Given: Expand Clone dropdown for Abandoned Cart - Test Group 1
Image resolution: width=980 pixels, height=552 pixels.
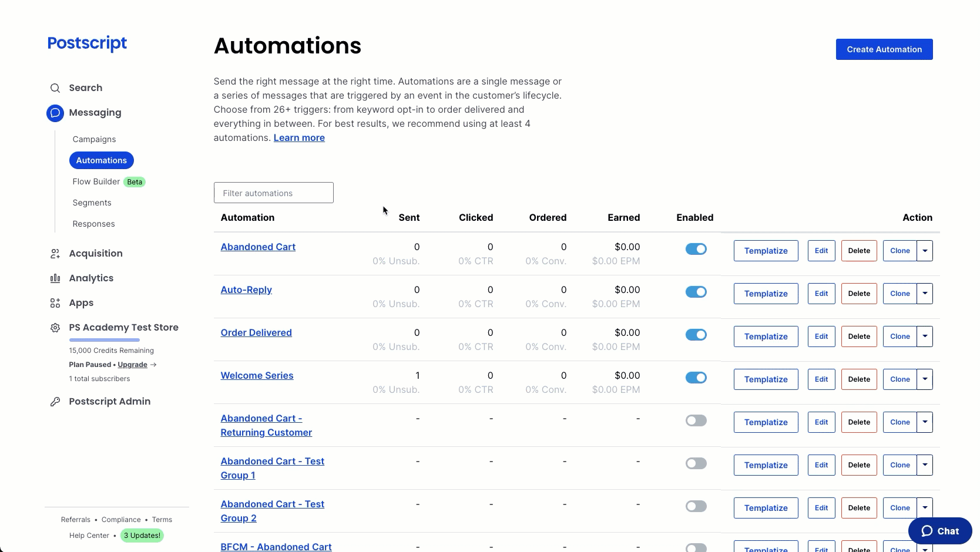Looking at the screenshot, I should [925, 465].
